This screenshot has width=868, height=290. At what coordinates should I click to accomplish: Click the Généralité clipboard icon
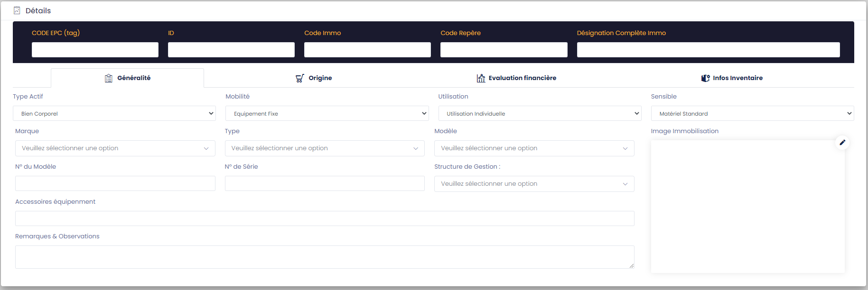coord(109,78)
